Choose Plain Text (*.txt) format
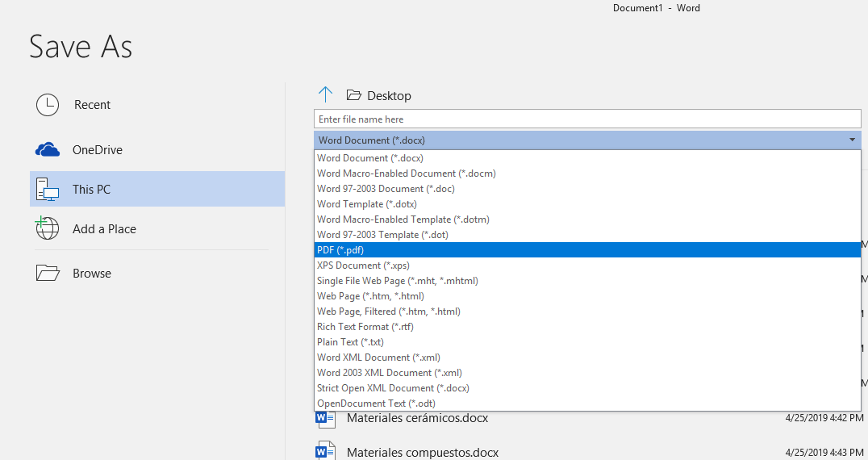Image resolution: width=868 pixels, height=460 pixels. [x=587, y=342]
